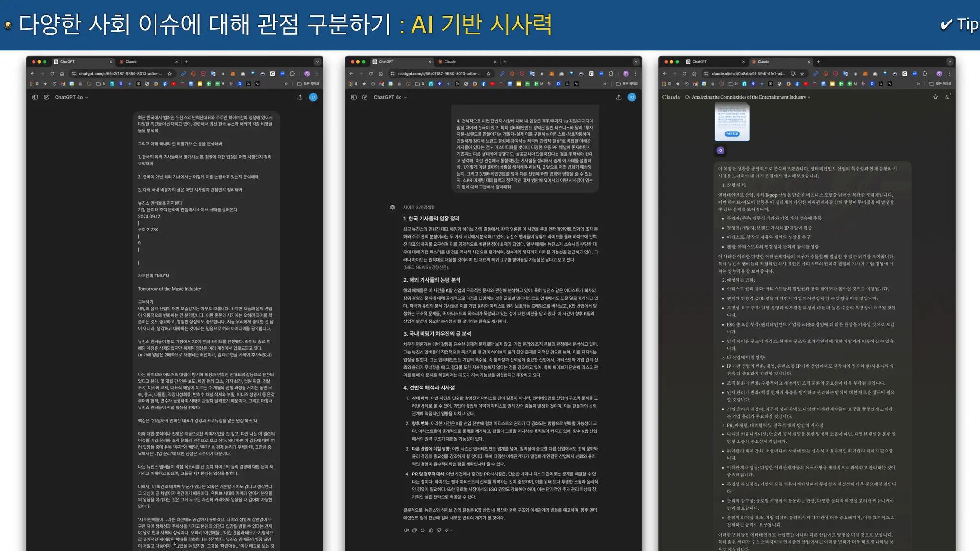This screenshot has width=980, height=551.
Task: Click the share icon in the middle ChatGPT window
Action: [619, 97]
